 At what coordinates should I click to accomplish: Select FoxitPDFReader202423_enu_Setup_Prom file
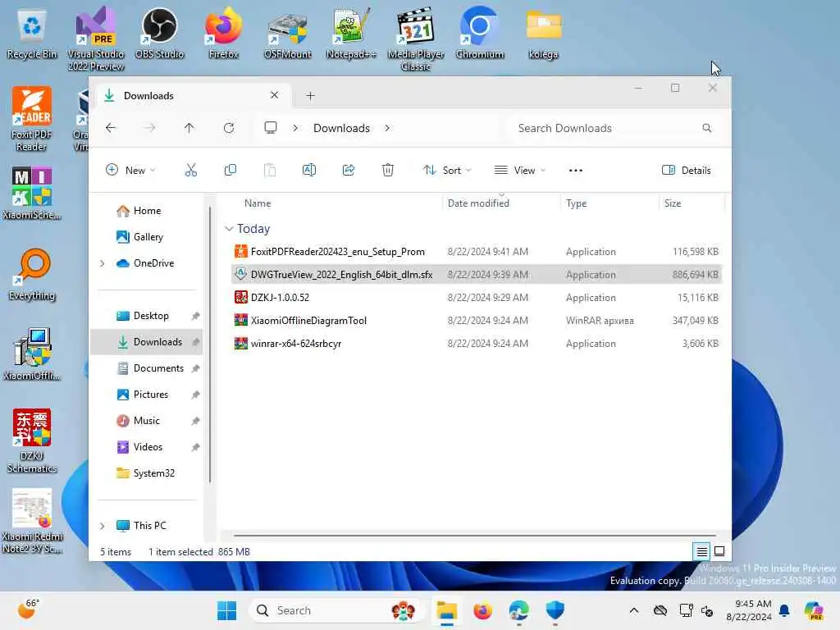[x=477, y=252]
